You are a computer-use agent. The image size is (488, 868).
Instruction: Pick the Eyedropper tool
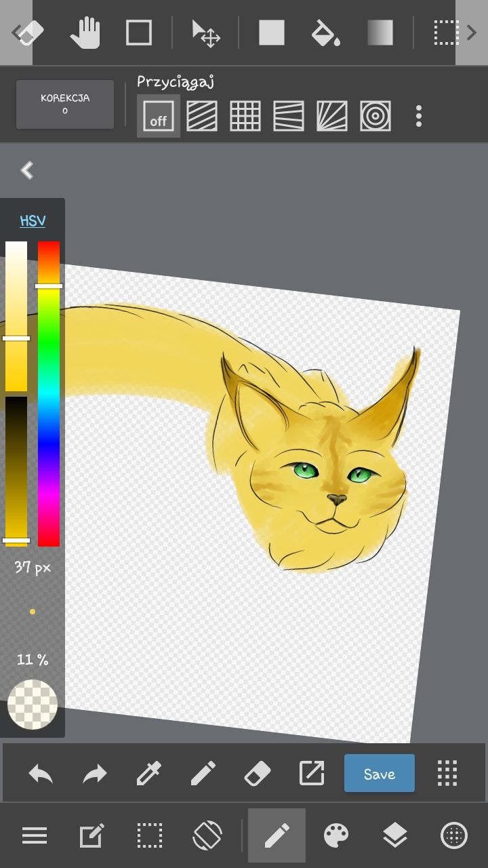(149, 774)
